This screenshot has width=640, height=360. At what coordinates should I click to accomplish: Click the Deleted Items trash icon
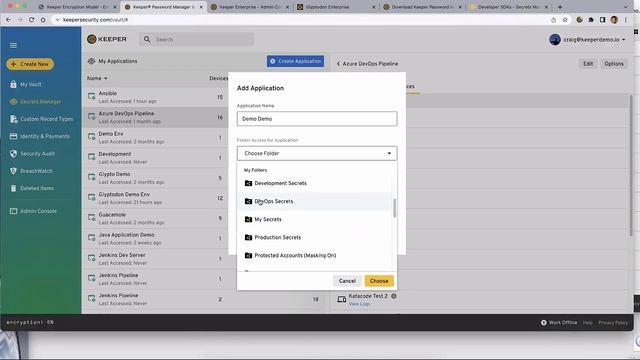pos(13,188)
